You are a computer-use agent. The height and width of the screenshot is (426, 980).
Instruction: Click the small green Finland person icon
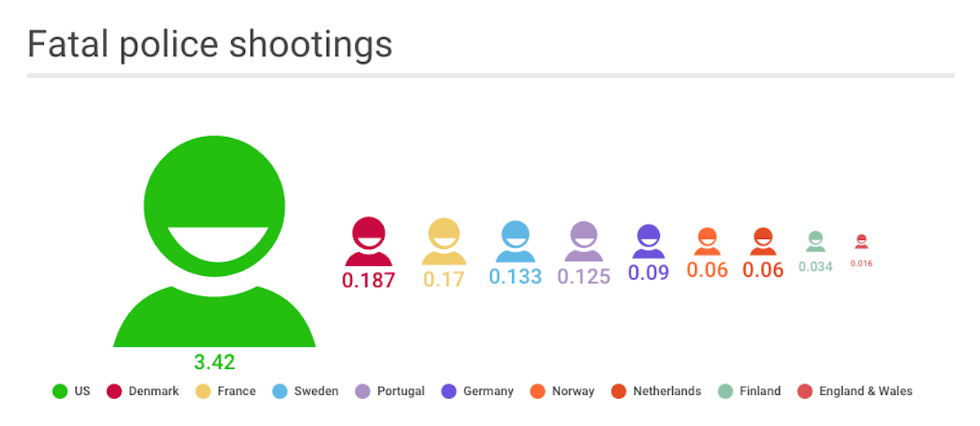coord(815,242)
